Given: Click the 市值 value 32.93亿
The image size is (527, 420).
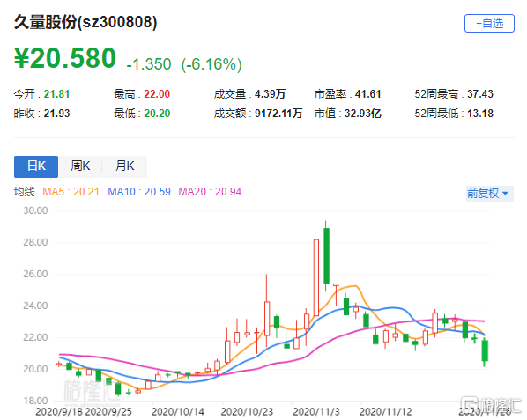Looking at the screenshot, I should (363, 114).
